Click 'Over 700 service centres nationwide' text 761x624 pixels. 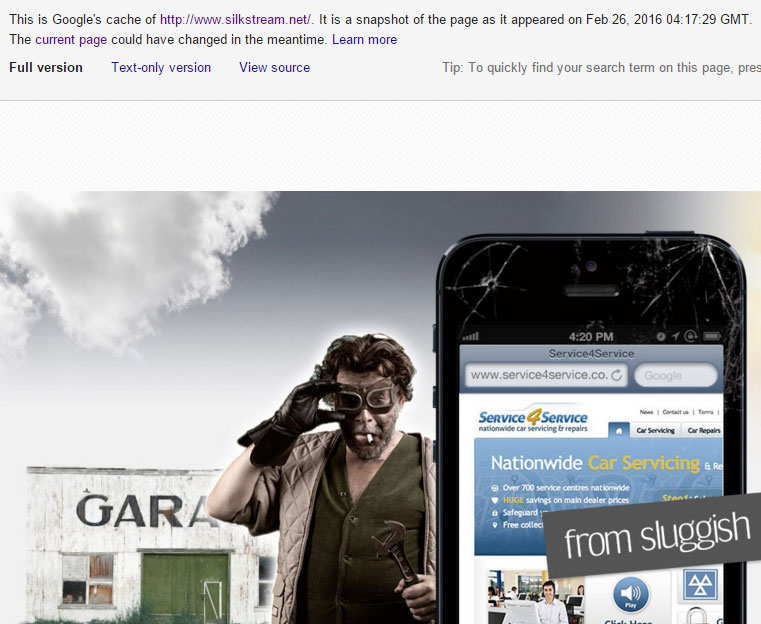point(565,488)
